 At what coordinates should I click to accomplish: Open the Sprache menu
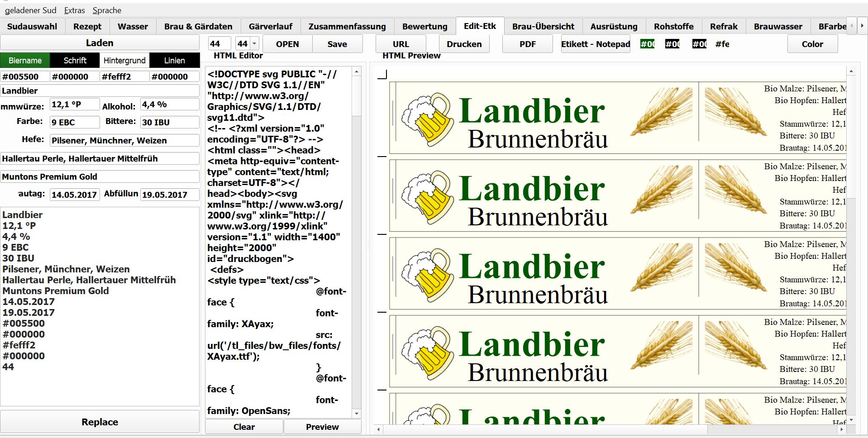[107, 10]
